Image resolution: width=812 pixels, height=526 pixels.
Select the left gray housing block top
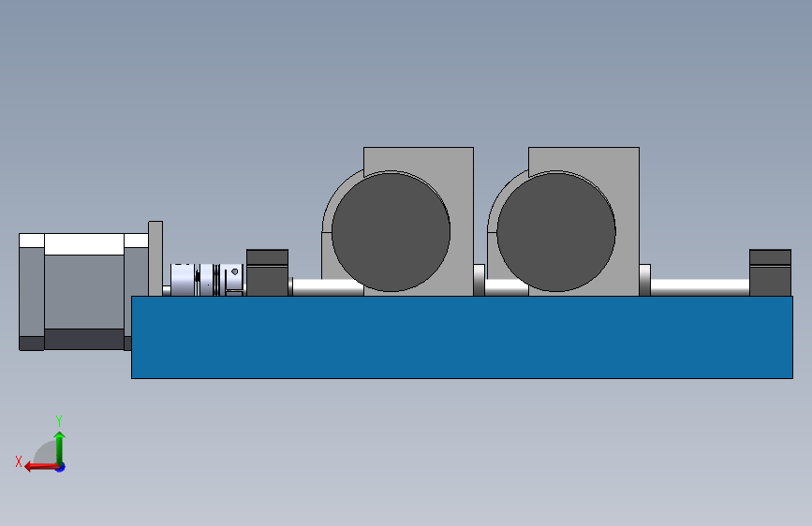(419, 158)
